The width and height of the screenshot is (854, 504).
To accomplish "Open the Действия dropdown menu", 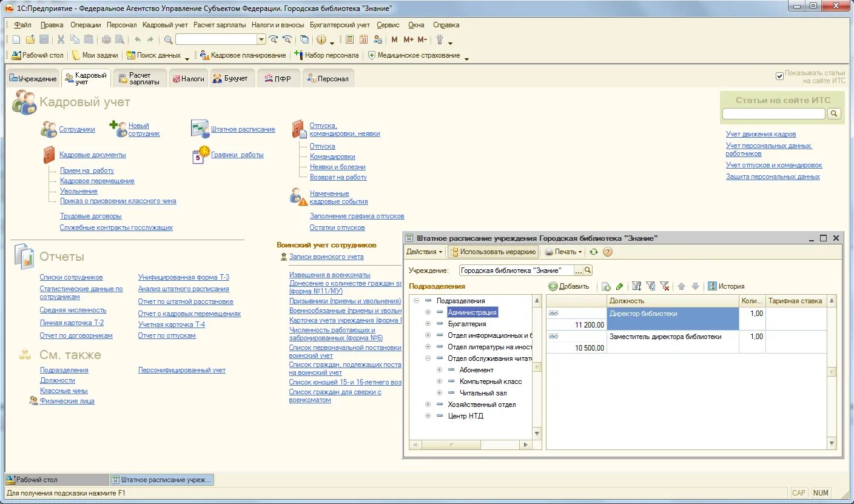I will click(424, 252).
